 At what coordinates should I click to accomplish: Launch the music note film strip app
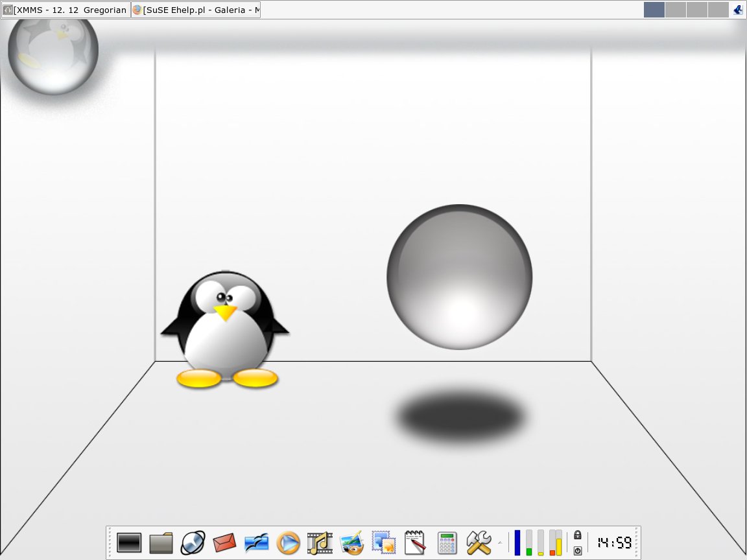320,543
